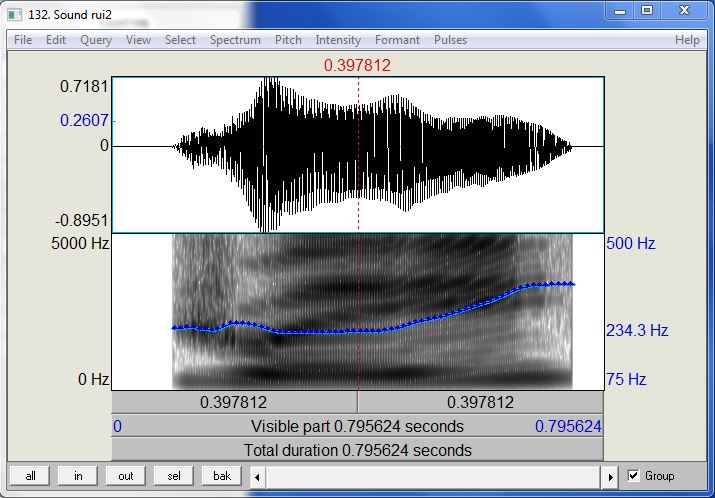
Task: Click the window start time 0
Action: (118, 427)
